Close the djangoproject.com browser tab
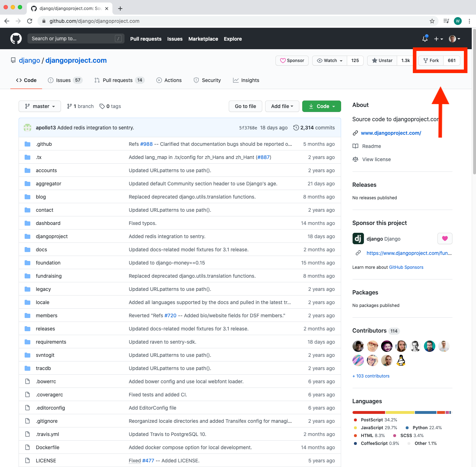Viewport: 476px width, 467px height. click(x=107, y=9)
